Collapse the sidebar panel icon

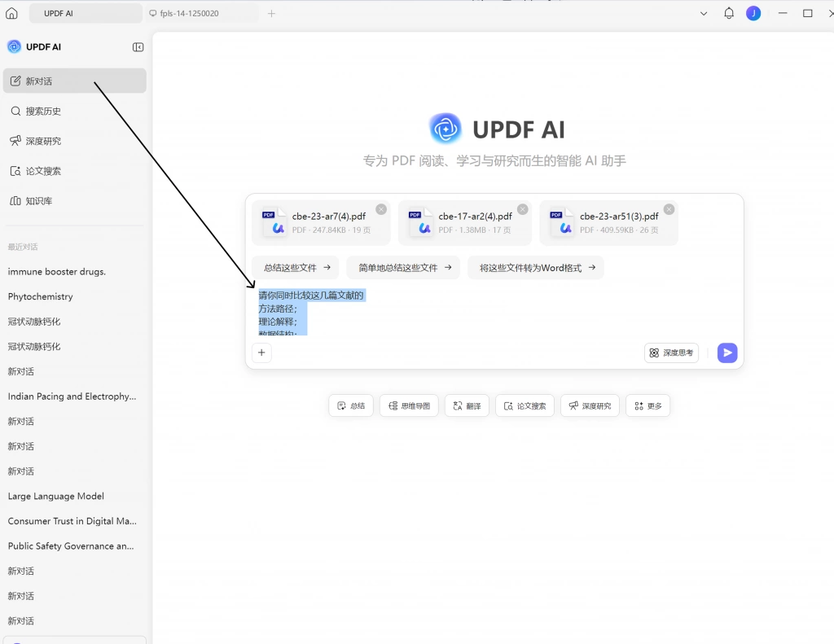click(x=138, y=47)
